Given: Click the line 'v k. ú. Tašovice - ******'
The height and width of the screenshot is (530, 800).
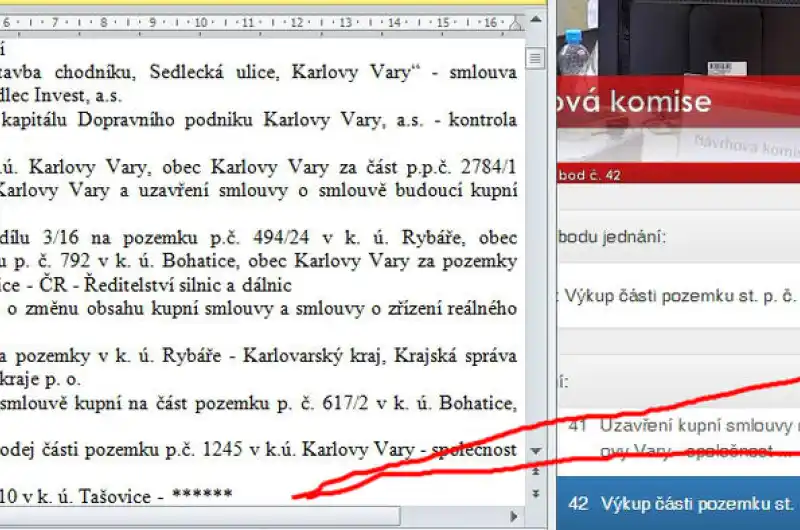Looking at the screenshot, I should (x=116, y=496).
